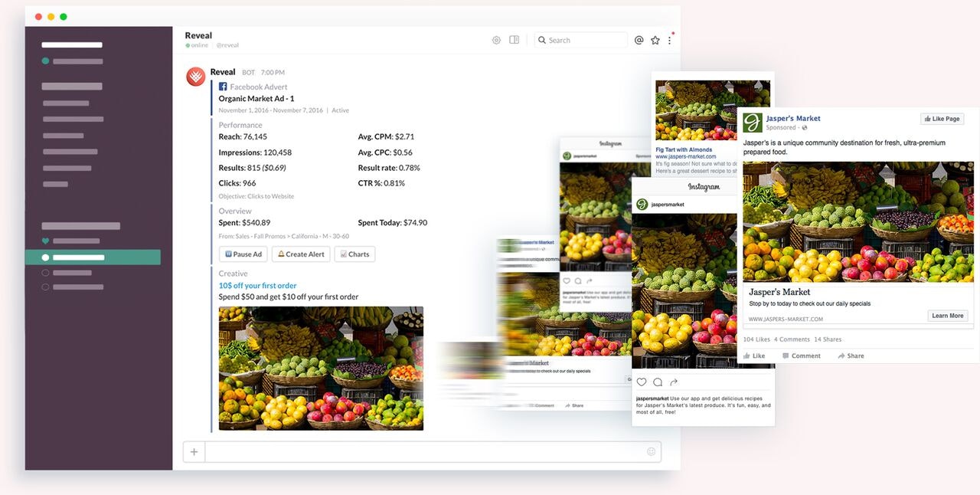The width and height of the screenshot is (980, 495).
Task: Open the Reveal bot avatar
Action: pos(195,76)
